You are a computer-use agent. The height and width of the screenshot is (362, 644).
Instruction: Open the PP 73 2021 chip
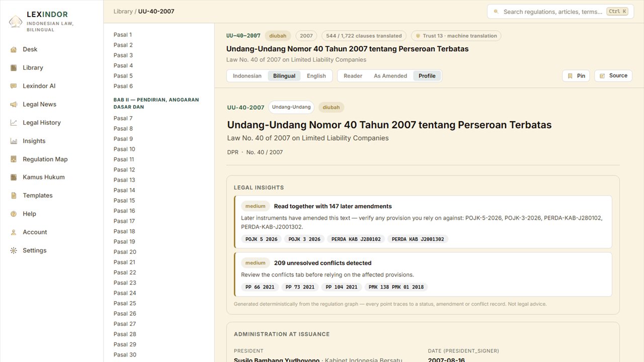(300, 287)
